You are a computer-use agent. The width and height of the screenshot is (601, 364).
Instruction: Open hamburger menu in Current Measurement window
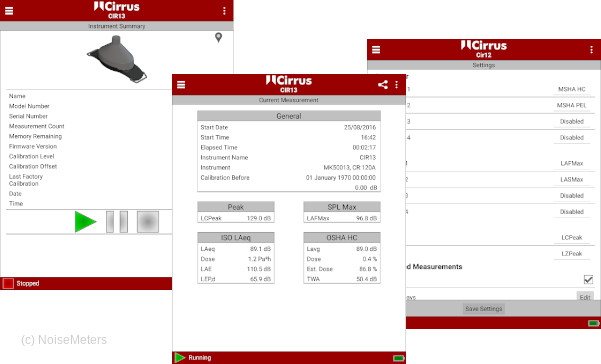point(181,85)
